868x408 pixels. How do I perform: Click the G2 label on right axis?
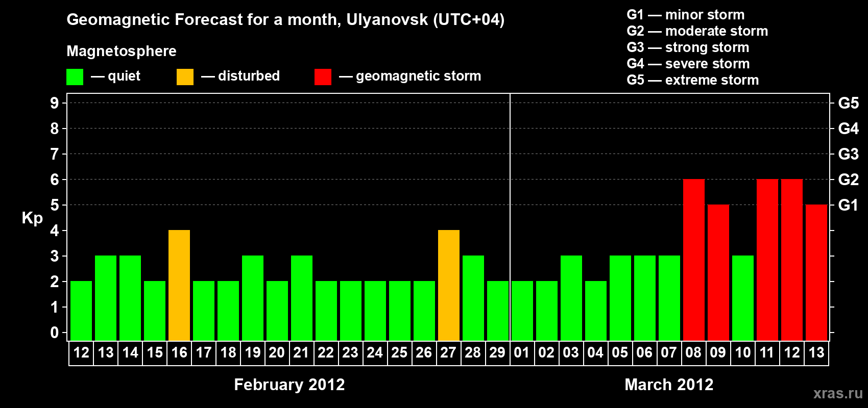(x=848, y=180)
